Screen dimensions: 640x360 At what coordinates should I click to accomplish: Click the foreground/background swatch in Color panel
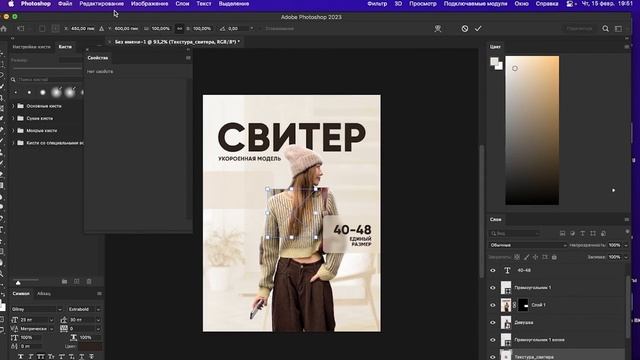coord(496,64)
